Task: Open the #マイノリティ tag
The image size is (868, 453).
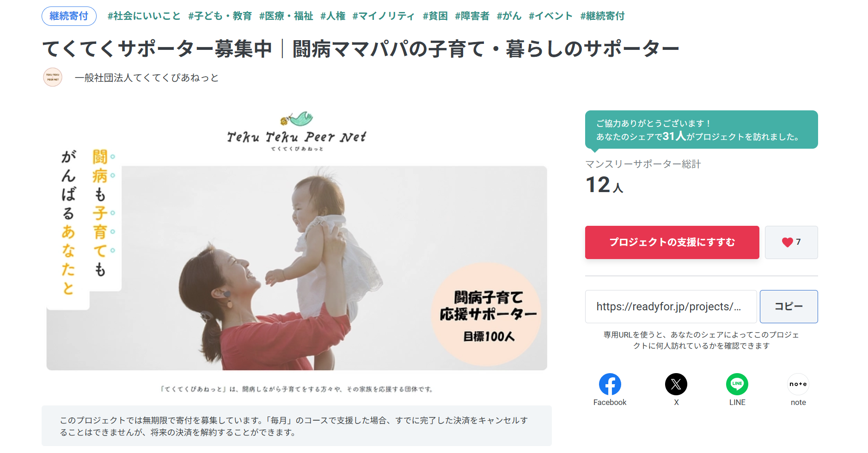Action: [384, 16]
